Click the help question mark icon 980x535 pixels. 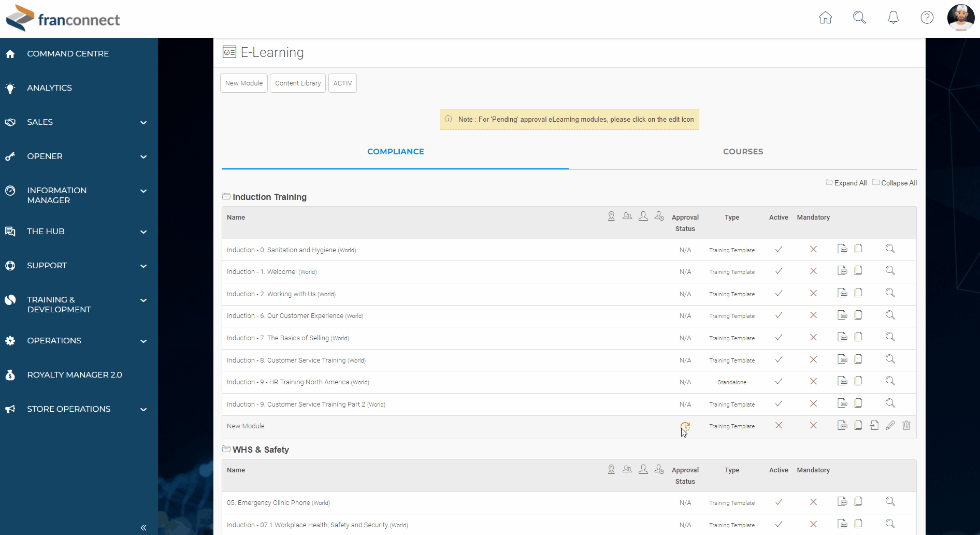927,18
